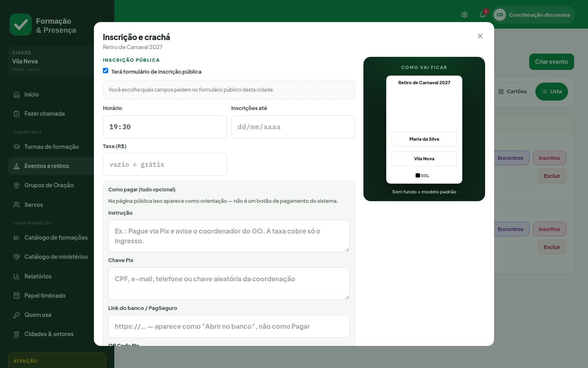Click the Cidades & setores building icon
Image resolution: width=588 pixels, height=368 pixels.
pos(17,334)
